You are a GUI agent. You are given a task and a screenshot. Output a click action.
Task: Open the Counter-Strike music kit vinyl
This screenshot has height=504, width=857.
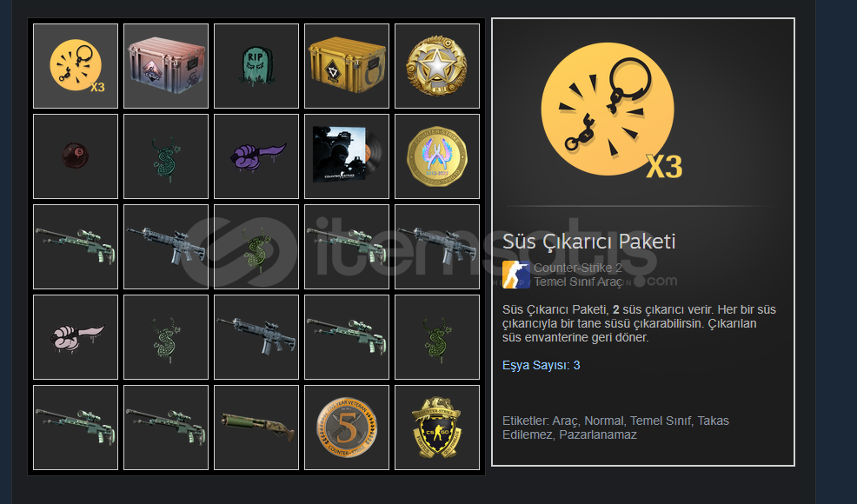tap(347, 156)
